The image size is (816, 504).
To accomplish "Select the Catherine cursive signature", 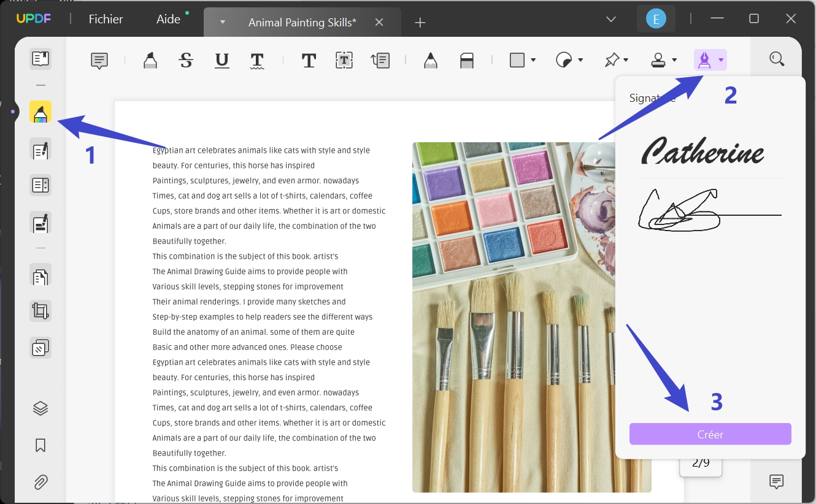I will [x=703, y=153].
